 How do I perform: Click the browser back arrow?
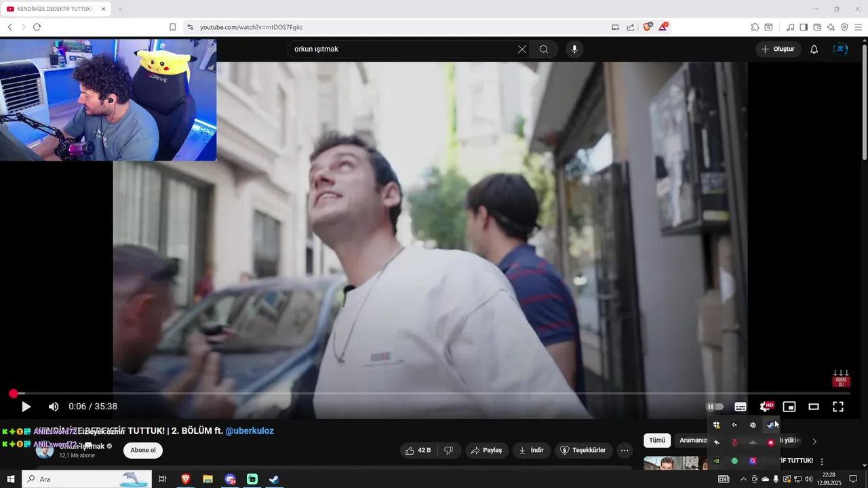tap(9, 27)
